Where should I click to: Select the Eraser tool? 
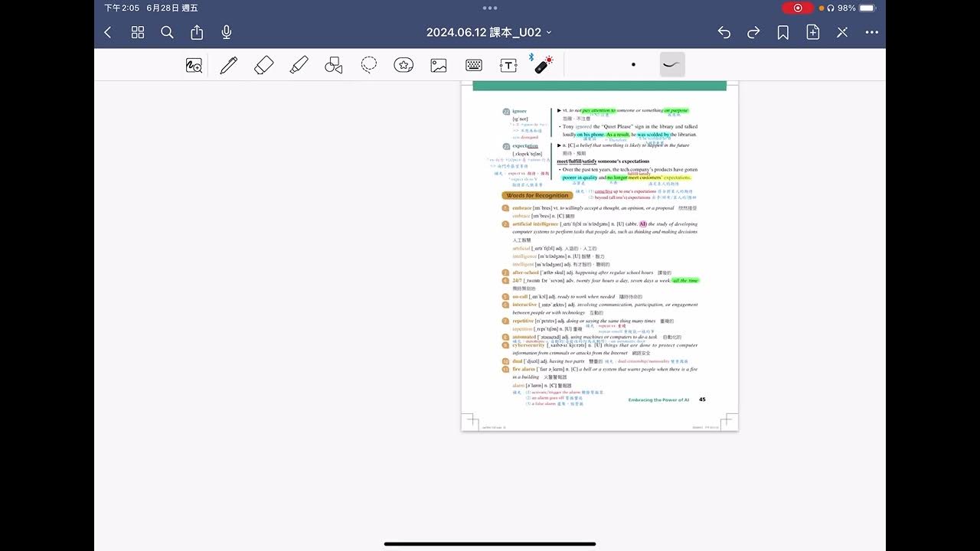(x=263, y=65)
